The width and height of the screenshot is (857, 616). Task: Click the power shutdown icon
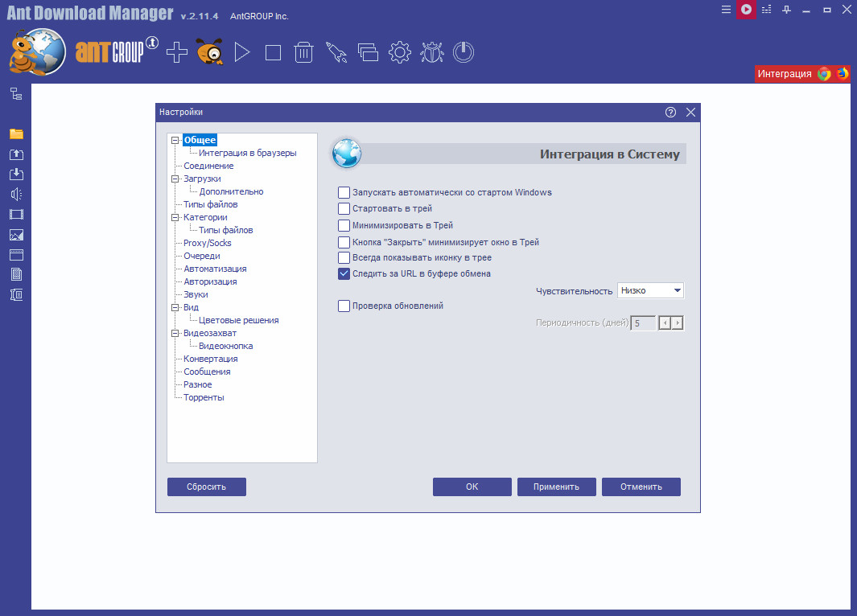[x=464, y=52]
